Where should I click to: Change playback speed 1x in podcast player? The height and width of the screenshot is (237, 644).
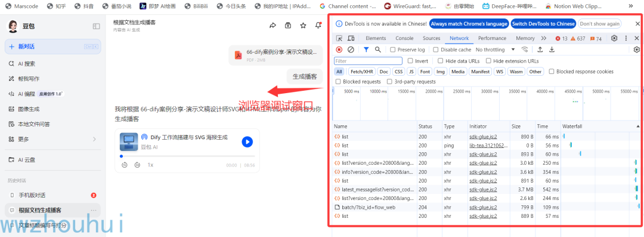pyautogui.click(x=150, y=165)
